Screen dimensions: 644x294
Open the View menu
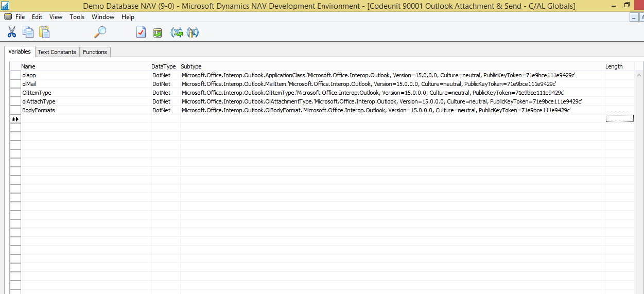click(56, 17)
